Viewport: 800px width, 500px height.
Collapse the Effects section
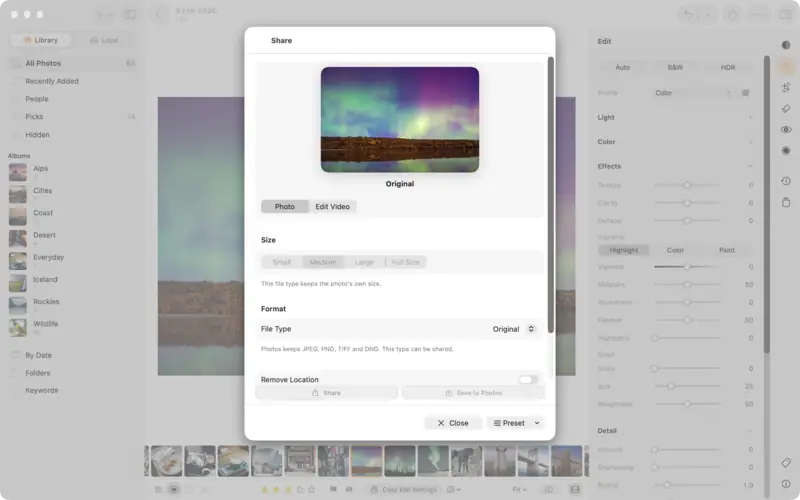(675, 166)
